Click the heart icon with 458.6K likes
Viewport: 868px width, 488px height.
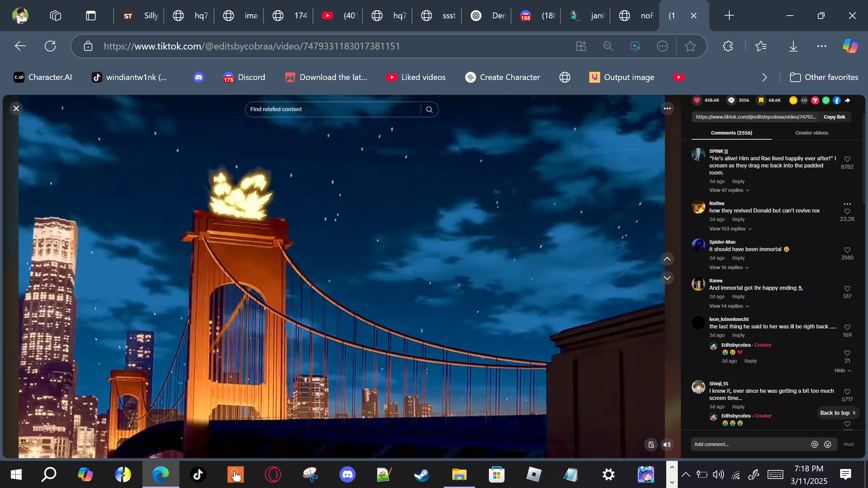pyautogui.click(x=697, y=100)
